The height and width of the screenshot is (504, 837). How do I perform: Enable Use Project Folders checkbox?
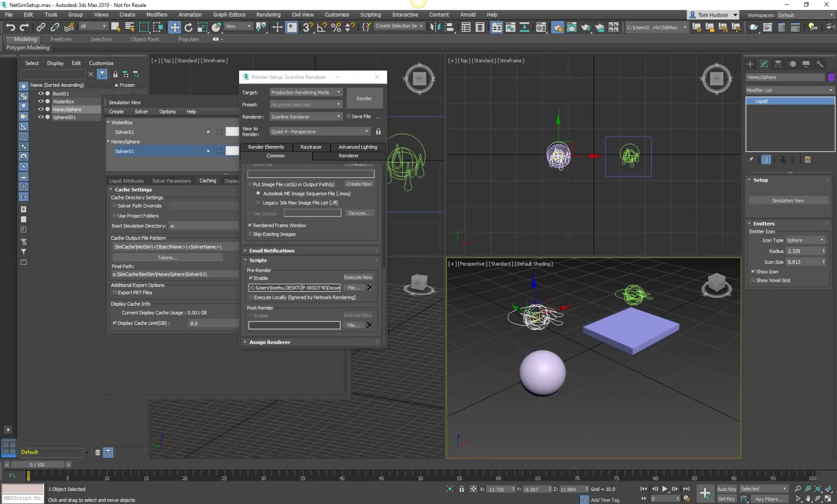[114, 216]
